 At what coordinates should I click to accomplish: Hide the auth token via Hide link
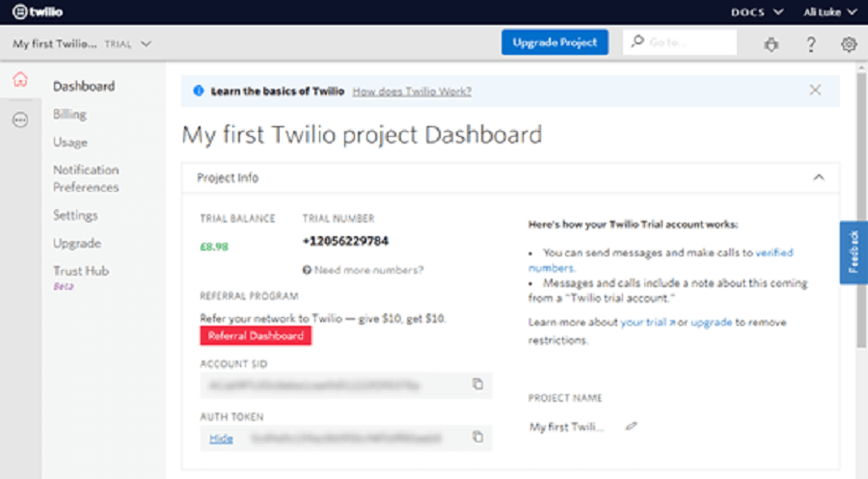(x=221, y=439)
